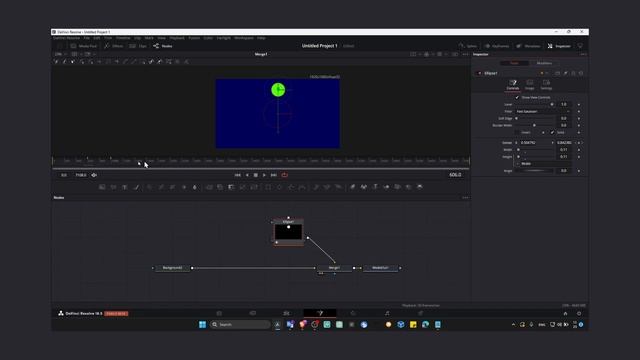Add a Transform node from the toolbar
The width and height of the screenshot is (640, 360).
[x=254, y=187]
